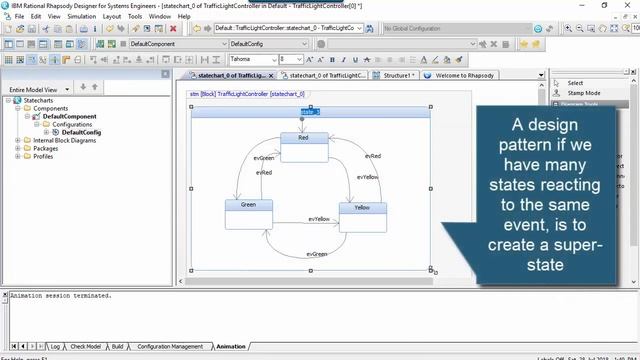Select the Red state in diagram

[304, 147]
